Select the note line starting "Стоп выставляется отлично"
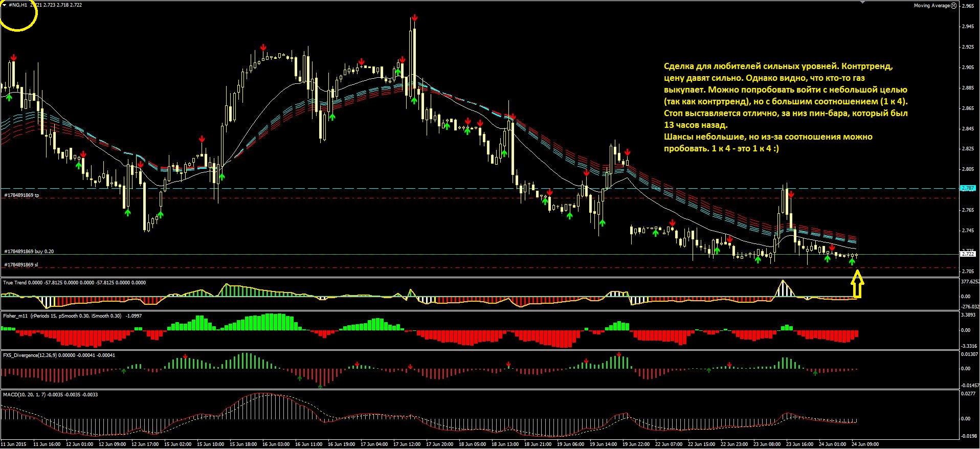 click(786, 113)
